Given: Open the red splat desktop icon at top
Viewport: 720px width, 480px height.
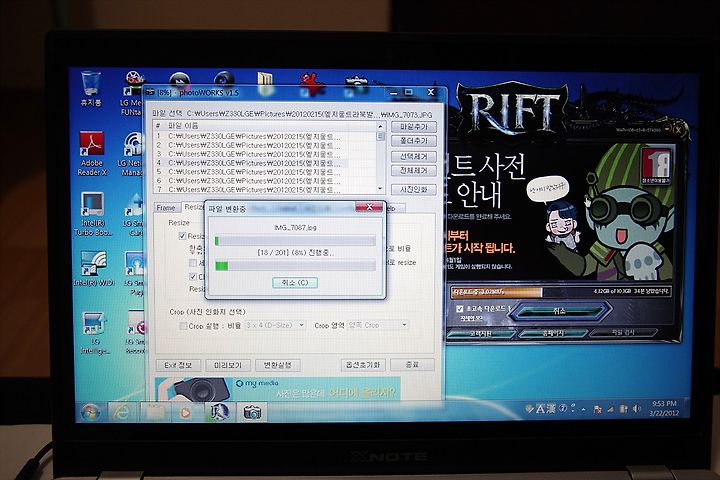Looking at the screenshot, I should [x=312, y=85].
